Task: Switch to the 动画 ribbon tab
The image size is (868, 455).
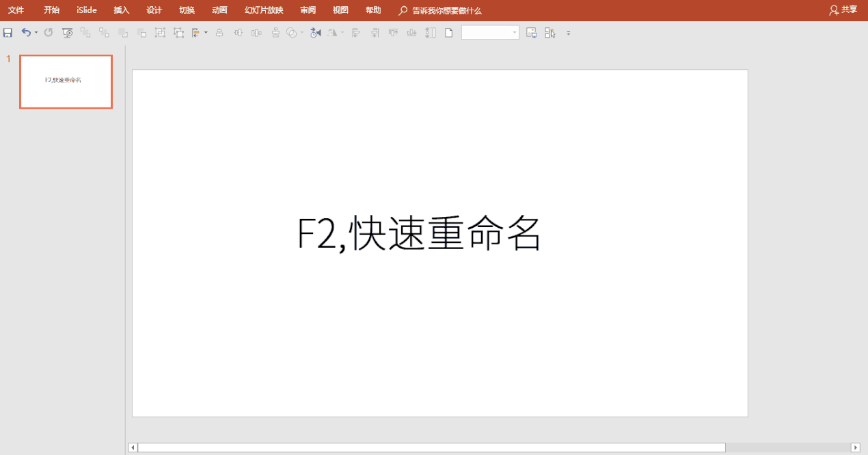Action: (219, 10)
